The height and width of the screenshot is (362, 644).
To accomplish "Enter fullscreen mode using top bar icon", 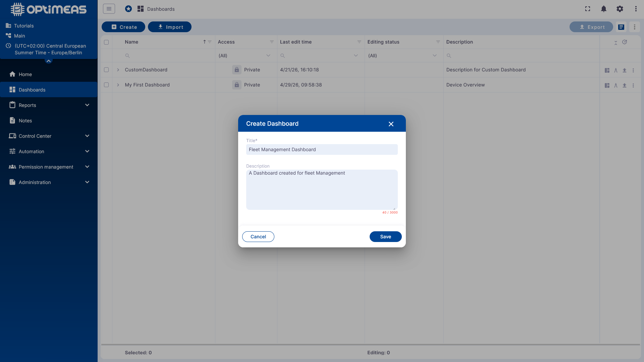I will click(x=588, y=9).
